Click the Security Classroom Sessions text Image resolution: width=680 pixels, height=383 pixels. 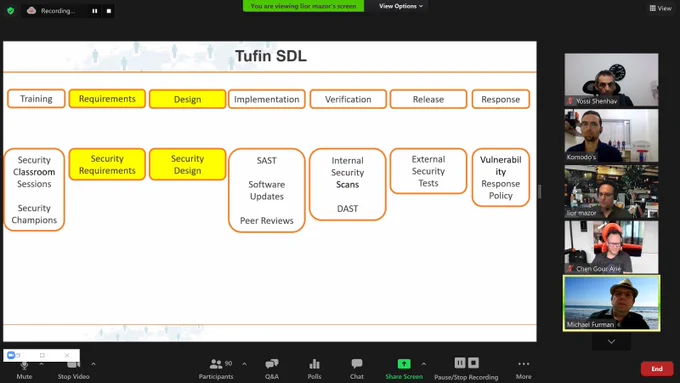[34, 172]
